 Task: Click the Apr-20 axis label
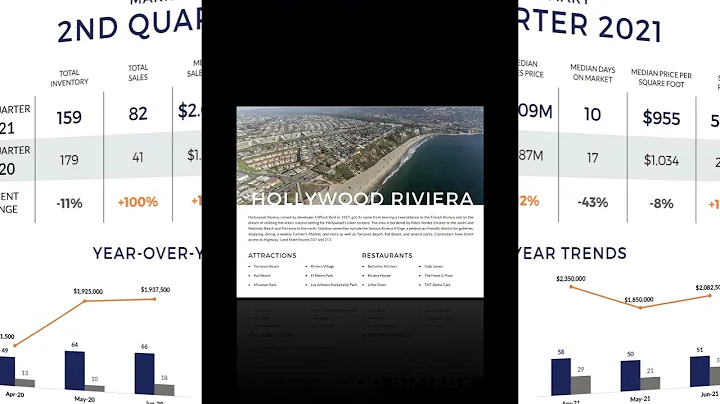15,394
